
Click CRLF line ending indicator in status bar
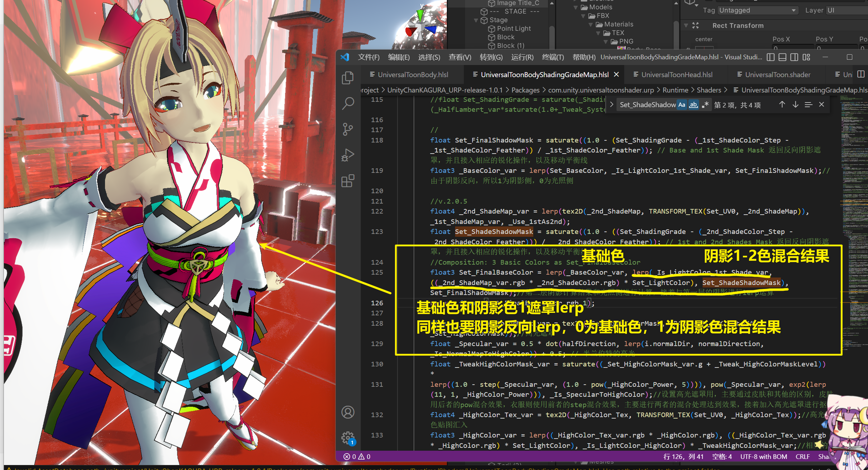803,456
